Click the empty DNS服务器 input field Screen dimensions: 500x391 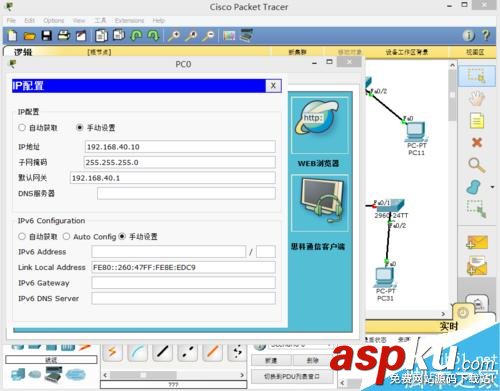pos(186,194)
